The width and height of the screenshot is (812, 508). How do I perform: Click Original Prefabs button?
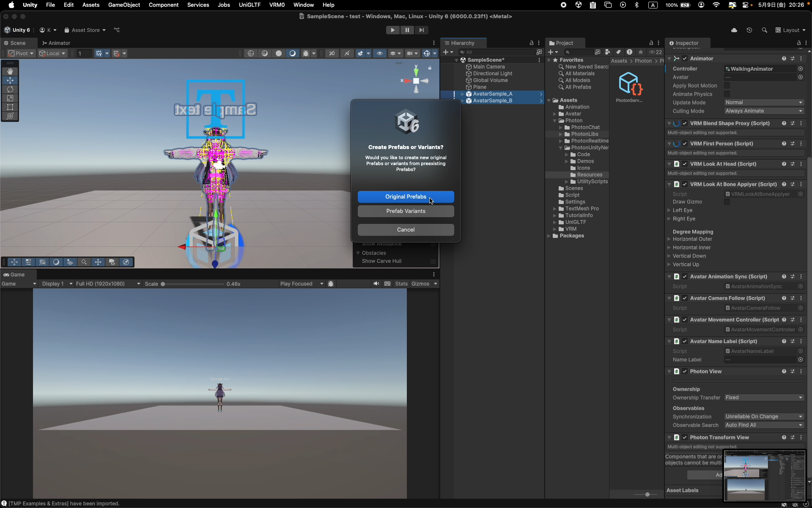[x=406, y=197]
